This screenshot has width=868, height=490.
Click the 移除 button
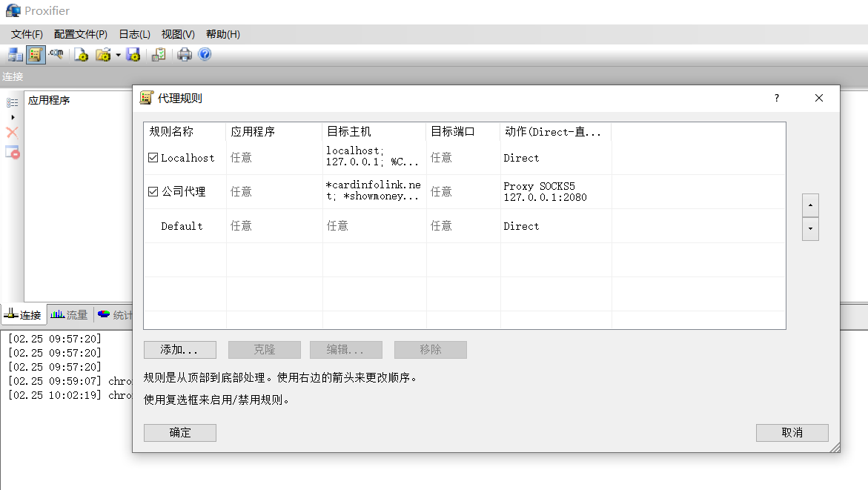point(431,350)
